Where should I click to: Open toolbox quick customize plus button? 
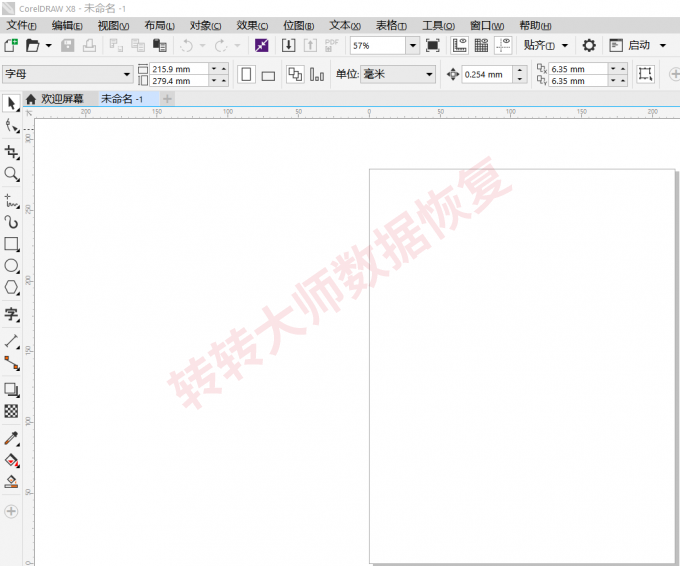(11, 511)
